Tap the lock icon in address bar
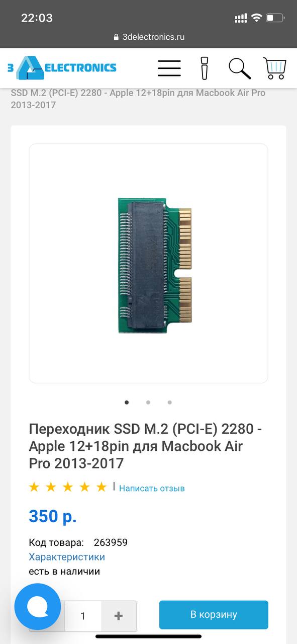 (x=117, y=37)
